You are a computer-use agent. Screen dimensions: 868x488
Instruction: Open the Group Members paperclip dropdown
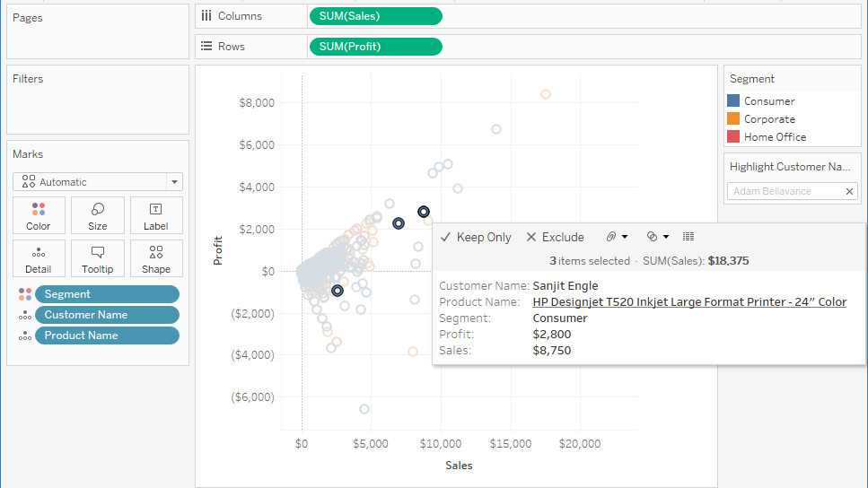(616, 237)
